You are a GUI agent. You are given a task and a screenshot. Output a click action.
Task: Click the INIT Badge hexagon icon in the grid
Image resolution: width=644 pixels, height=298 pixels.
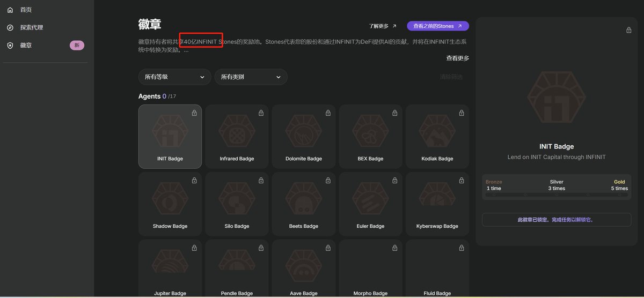(170, 131)
